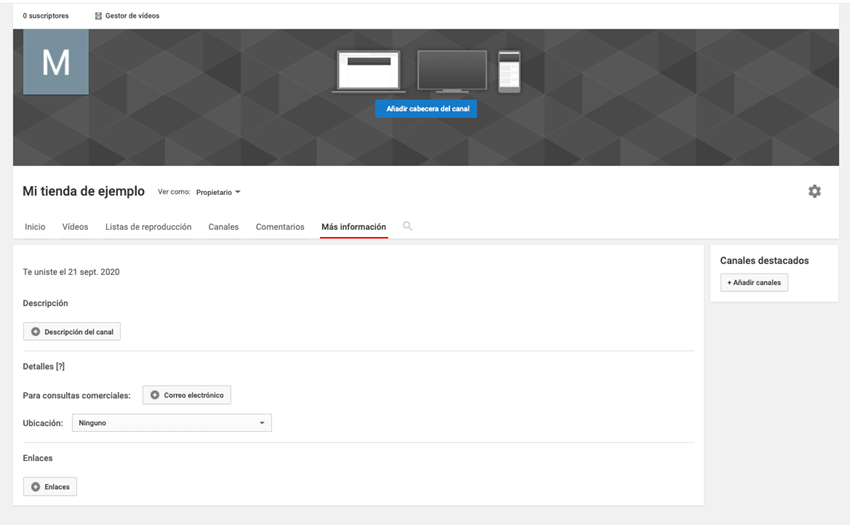Click the Enlaces add button
This screenshot has width=850, height=525.
tap(50, 486)
